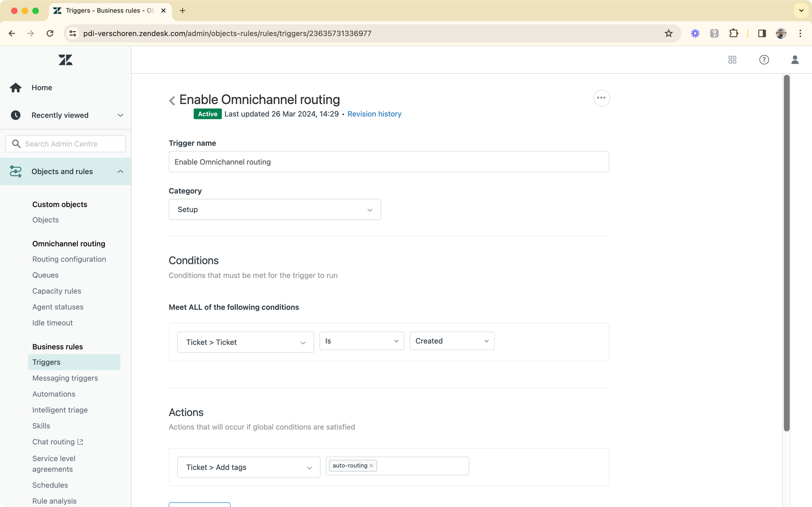
Task: Remove the auto-routing tag
Action: coord(371,466)
